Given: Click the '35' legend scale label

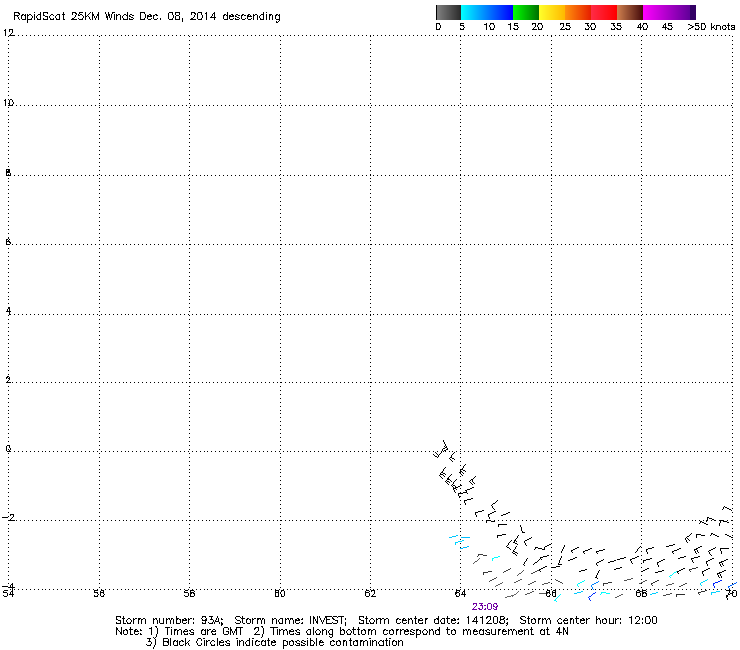Looking at the screenshot, I should [x=616, y=27].
